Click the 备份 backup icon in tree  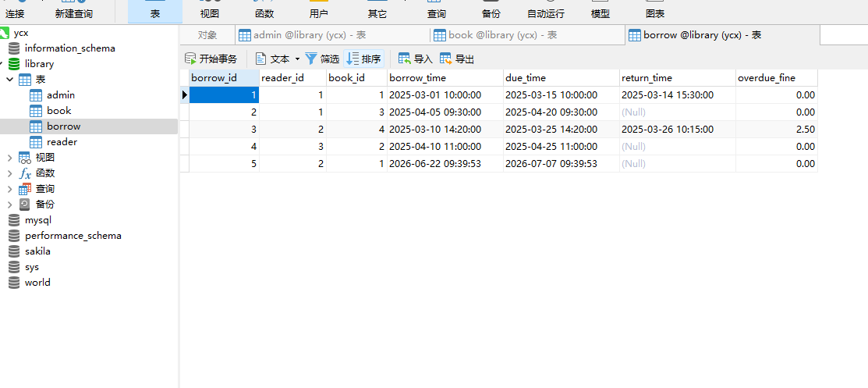tap(25, 204)
